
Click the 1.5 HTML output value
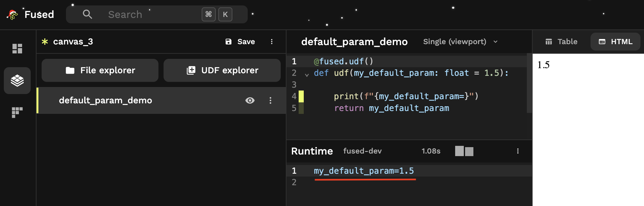coord(543,65)
